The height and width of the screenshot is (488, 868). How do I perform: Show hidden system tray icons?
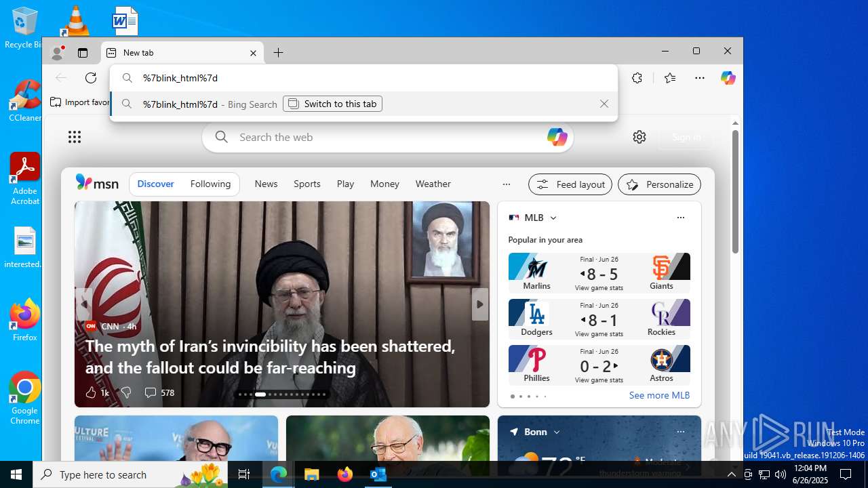(x=731, y=474)
